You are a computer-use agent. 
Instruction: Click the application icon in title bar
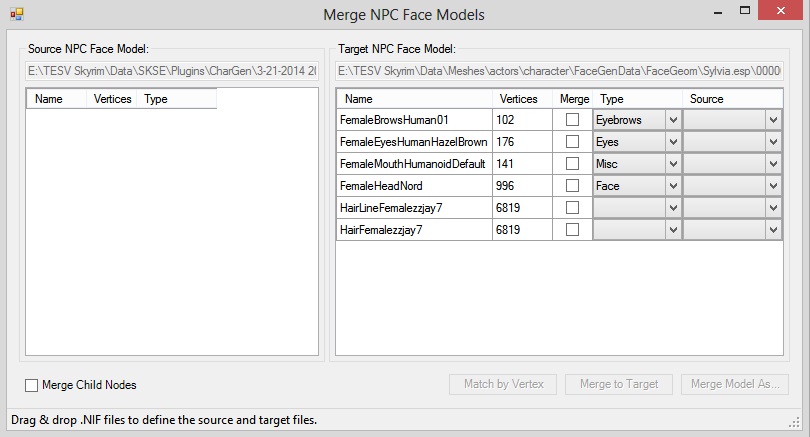(x=17, y=14)
